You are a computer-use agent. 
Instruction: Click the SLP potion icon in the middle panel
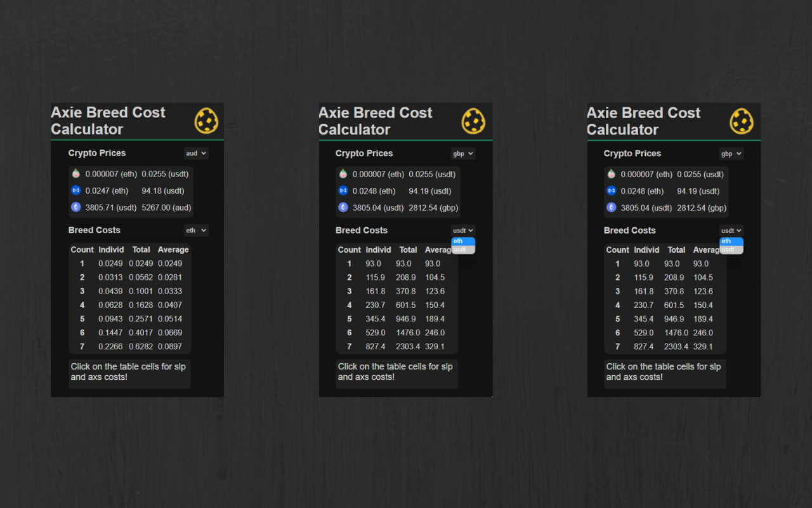click(343, 174)
